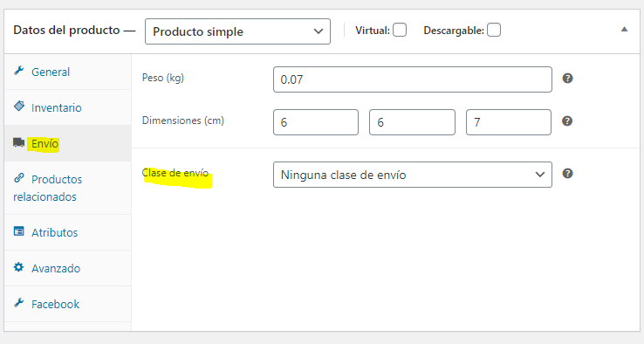Click the wrench icon beside Facebook
Viewport: 644px width, 344px height.
click(19, 303)
